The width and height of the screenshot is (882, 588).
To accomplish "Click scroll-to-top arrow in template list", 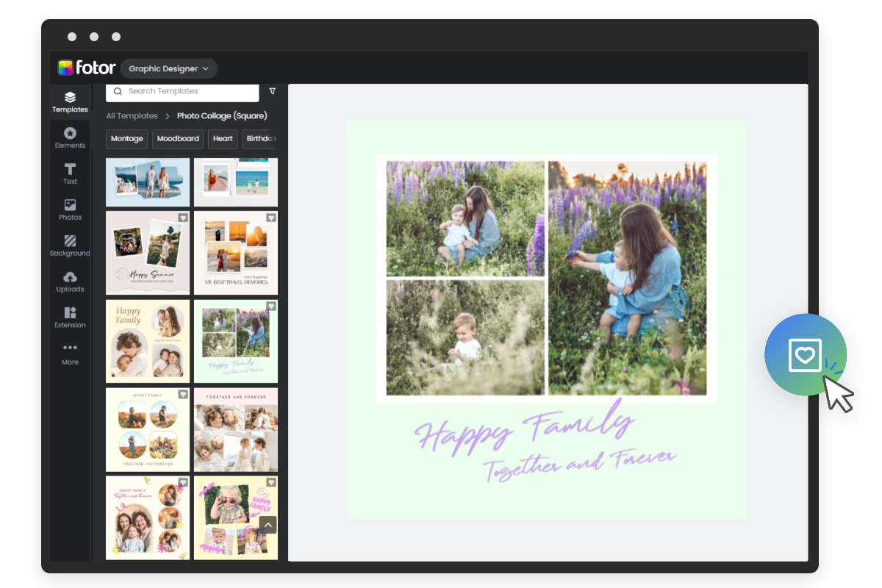I will coord(268,525).
